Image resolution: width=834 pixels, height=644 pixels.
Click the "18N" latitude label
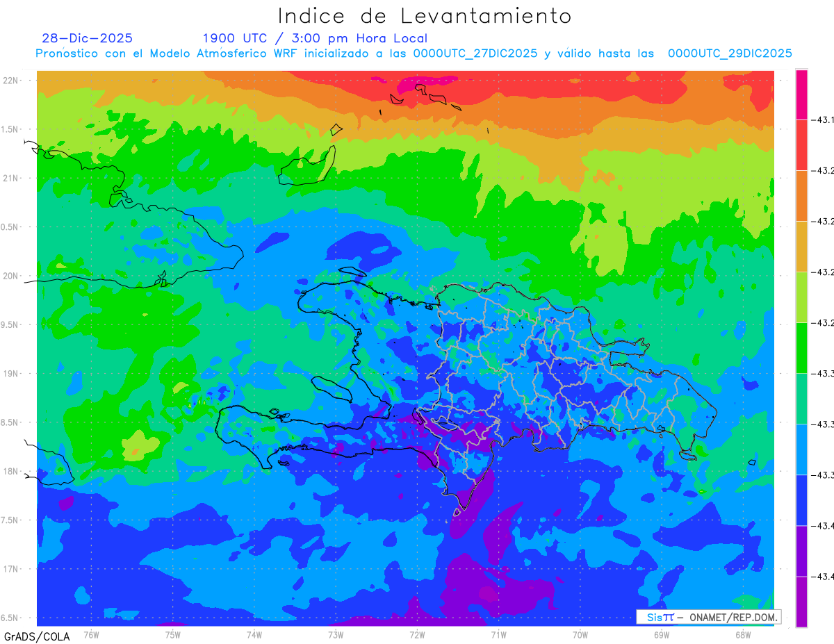(x=11, y=471)
